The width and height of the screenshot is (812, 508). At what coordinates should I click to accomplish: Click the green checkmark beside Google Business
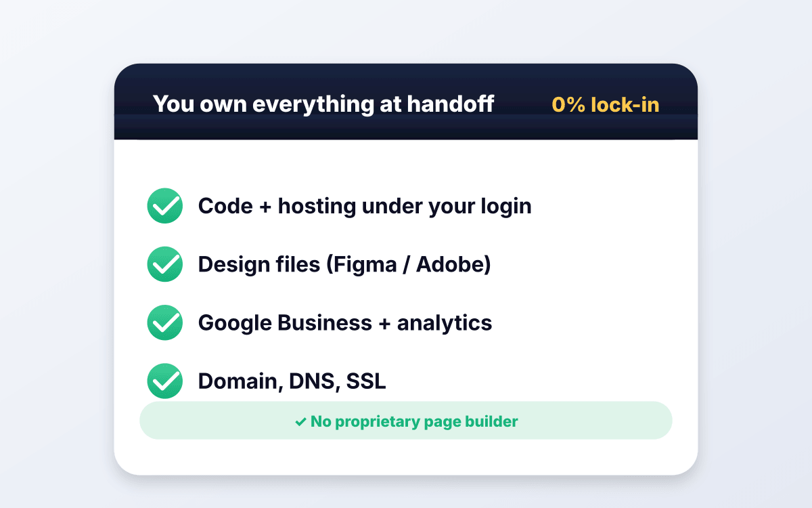click(x=164, y=322)
